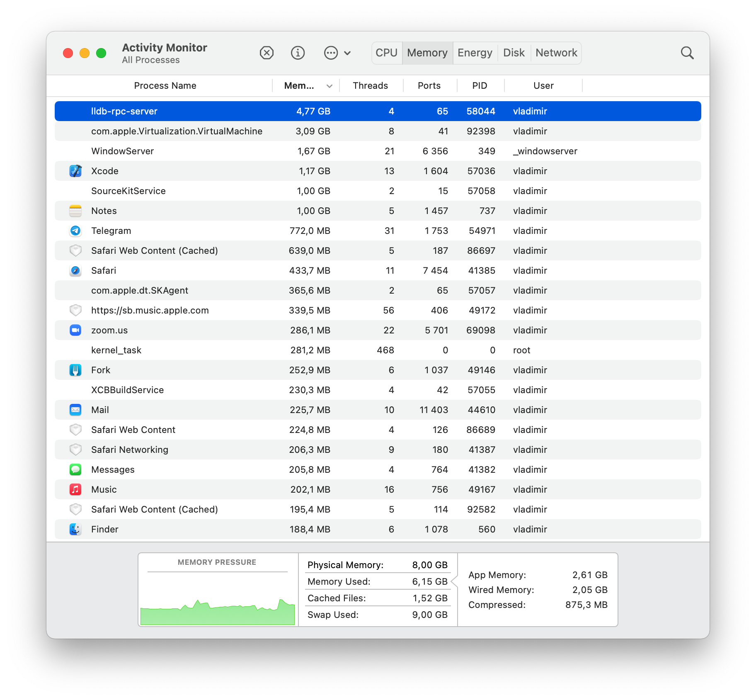Viewport: 756px width, 700px height.
Task: Click the Telegram icon in process list
Action: pos(75,231)
